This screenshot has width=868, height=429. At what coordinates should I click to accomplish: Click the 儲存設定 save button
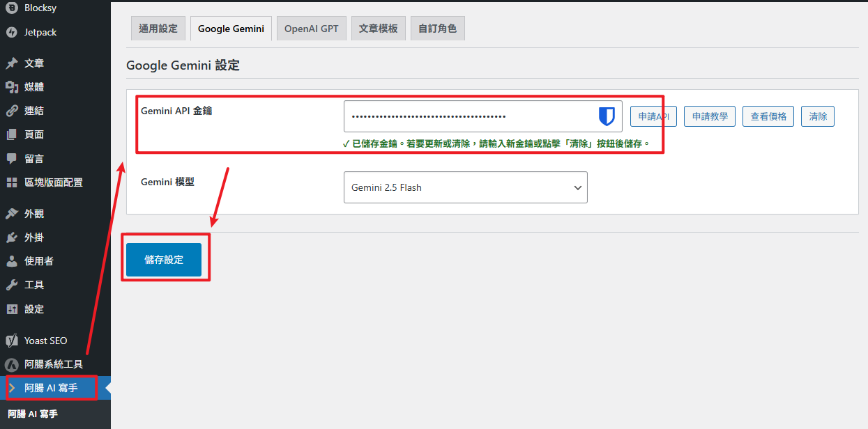pos(164,260)
